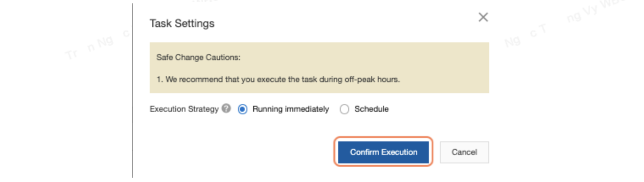This screenshot has width=644, height=182.
Task: Click the word "Cautions" in the yellow notice
Action: [223, 57]
